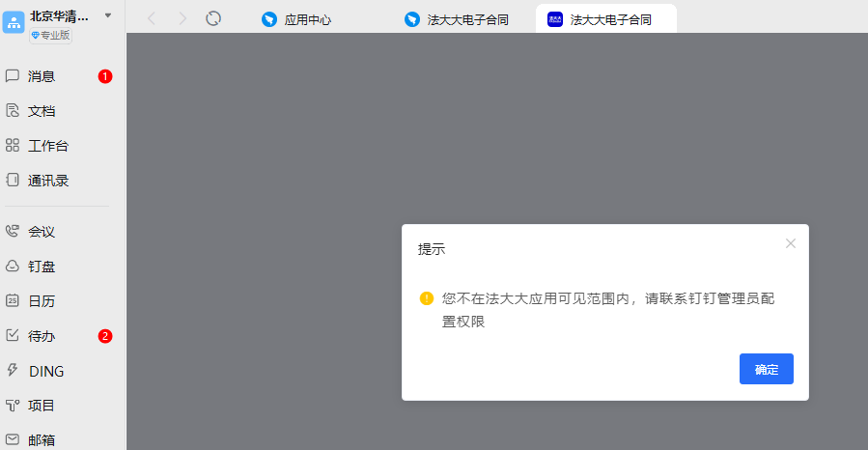Click the 消息 chat bubble icon
The image size is (868, 450).
coord(13,76)
